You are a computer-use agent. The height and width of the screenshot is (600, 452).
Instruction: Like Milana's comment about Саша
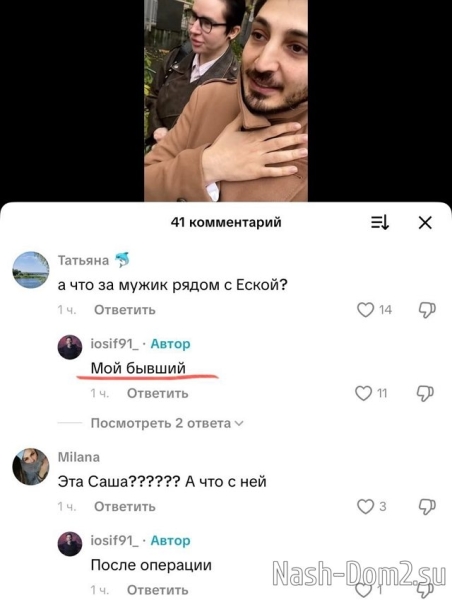[x=365, y=506]
